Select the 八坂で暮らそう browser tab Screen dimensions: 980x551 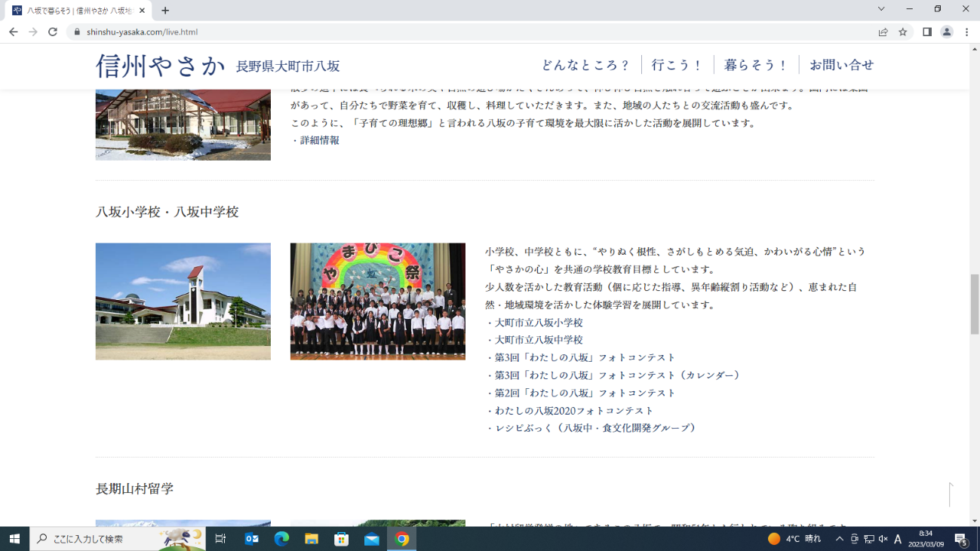tap(77, 11)
